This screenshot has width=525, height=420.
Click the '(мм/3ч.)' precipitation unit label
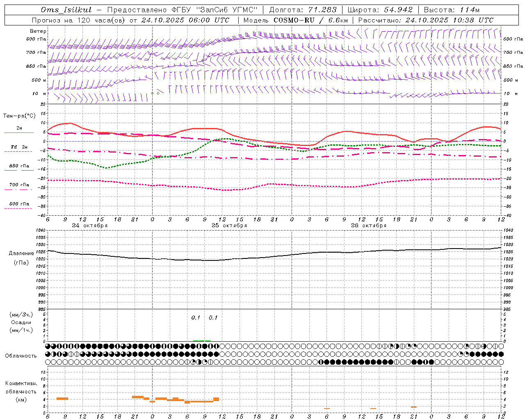click(x=21, y=315)
